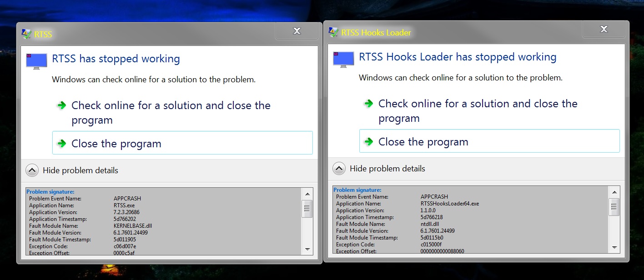This screenshot has width=644, height=280.
Task: Click exception code c06d007e
Action: (x=125, y=246)
